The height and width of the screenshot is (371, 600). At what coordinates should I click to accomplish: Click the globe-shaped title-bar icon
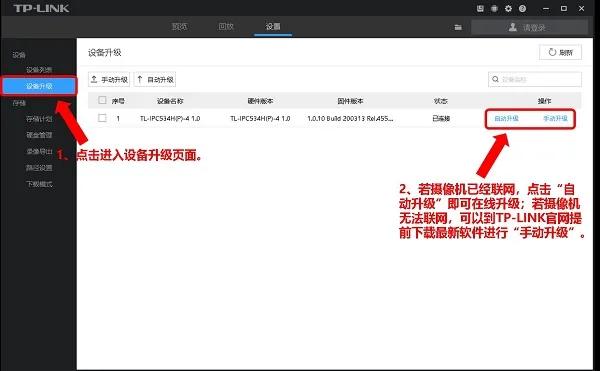494,8
